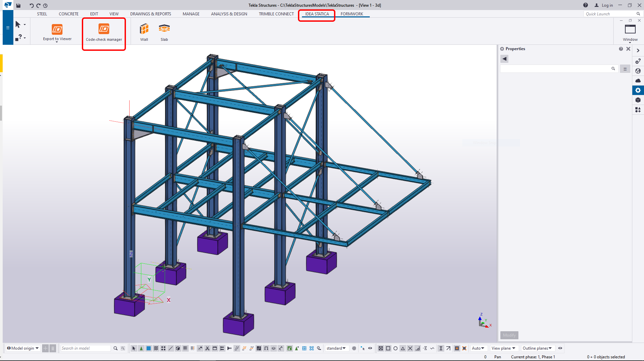Toggle eye icon after Outline planes

pos(560,348)
